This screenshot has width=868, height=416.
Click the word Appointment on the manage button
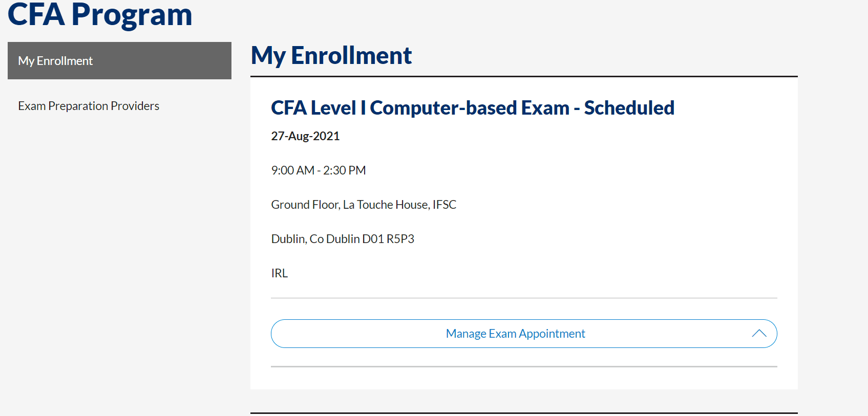tap(552, 334)
